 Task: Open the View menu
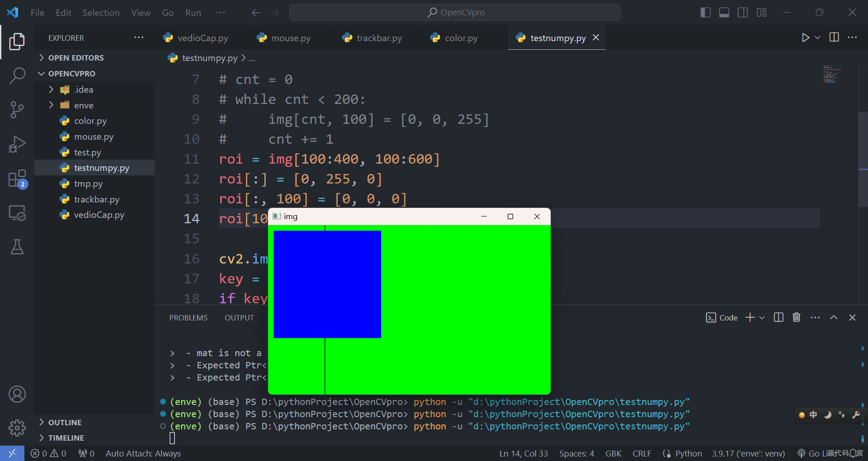coord(141,13)
